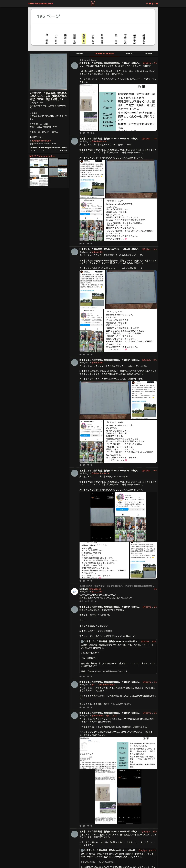Click heart icon on pinned 9h tweet
This screenshot has width=186, height=868.
(92, 133)
